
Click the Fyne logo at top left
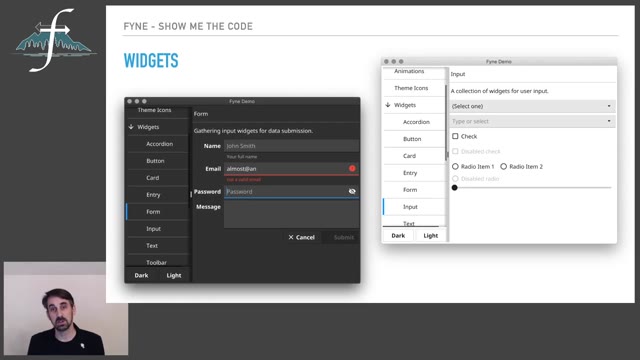point(53,40)
